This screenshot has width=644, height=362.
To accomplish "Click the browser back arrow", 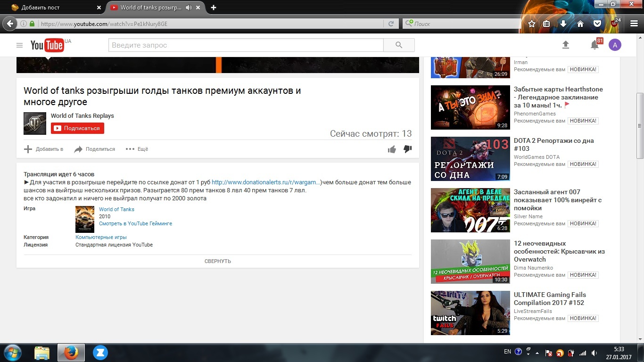I will tap(10, 24).
